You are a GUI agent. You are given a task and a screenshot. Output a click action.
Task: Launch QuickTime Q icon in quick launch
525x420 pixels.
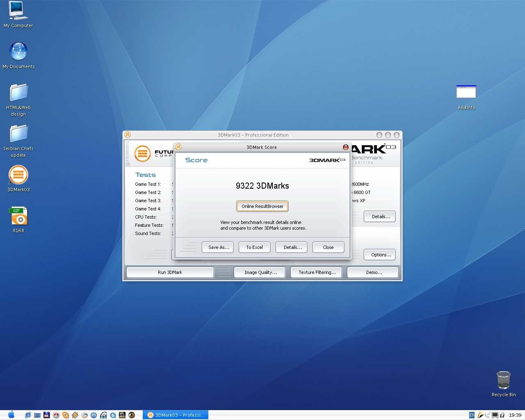click(x=113, y=415)
